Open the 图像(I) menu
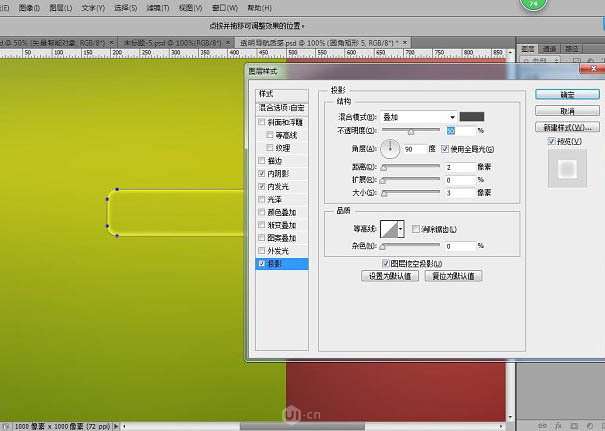 [x=29, y=8]
